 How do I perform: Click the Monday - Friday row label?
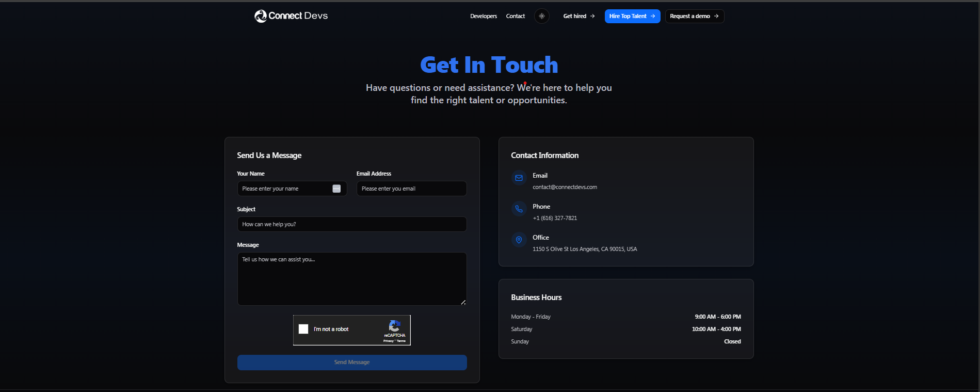[531, 317]
